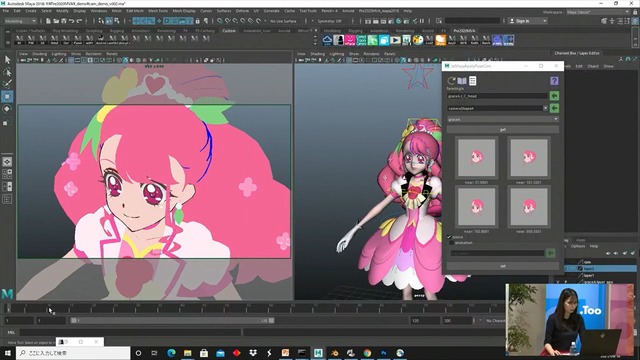Click the pause IPR render icon

point(422,21)
